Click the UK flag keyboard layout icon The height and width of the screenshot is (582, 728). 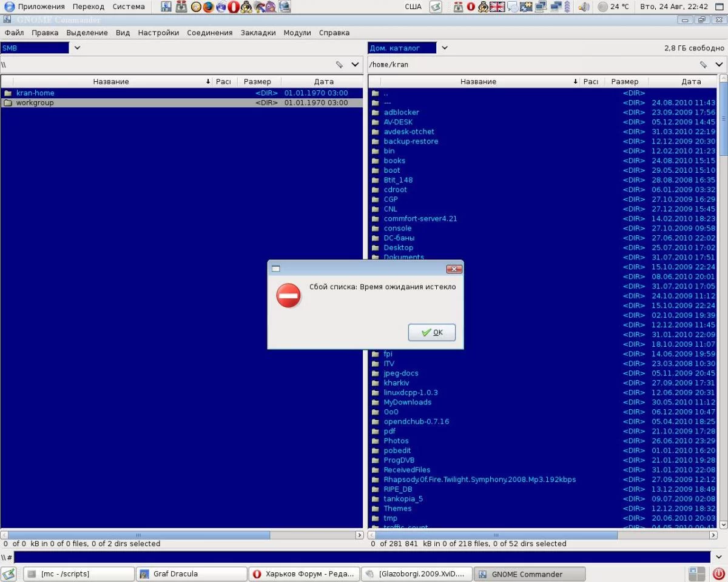pos(497,7)
